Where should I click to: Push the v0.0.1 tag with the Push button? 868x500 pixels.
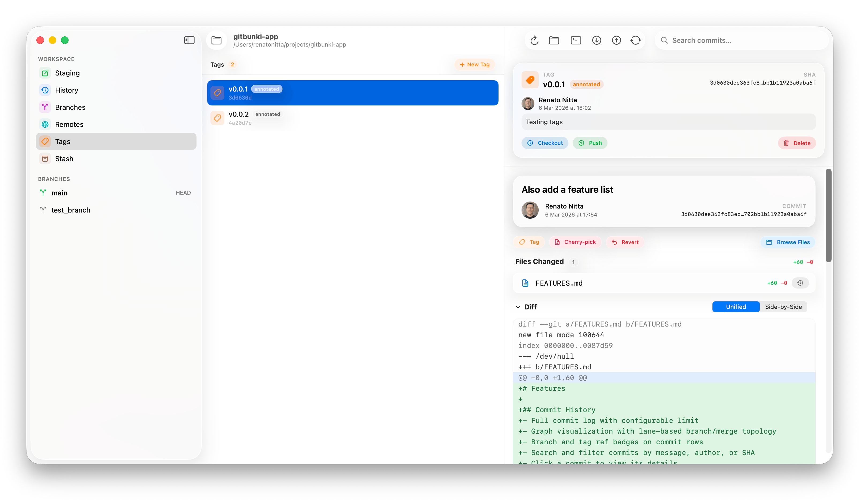(590, 143)
